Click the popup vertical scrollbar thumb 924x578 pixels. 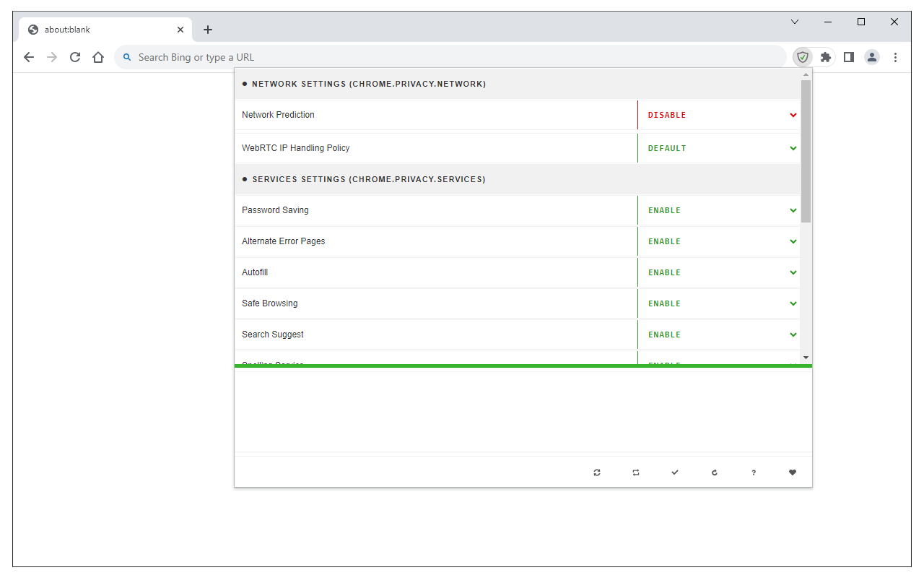(x=806, y=151)
